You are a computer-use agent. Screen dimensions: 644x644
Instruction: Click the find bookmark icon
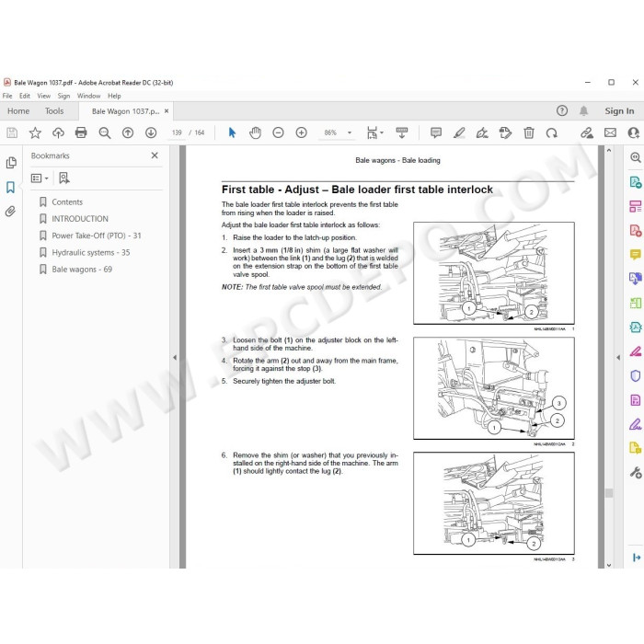(63, 178)
